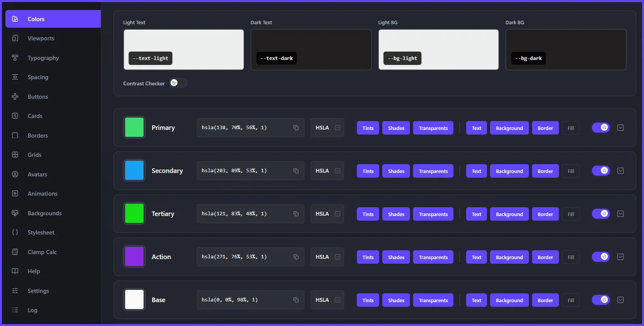
Task: Click the Viewports sidebar icon
Action: pos(15,38)
